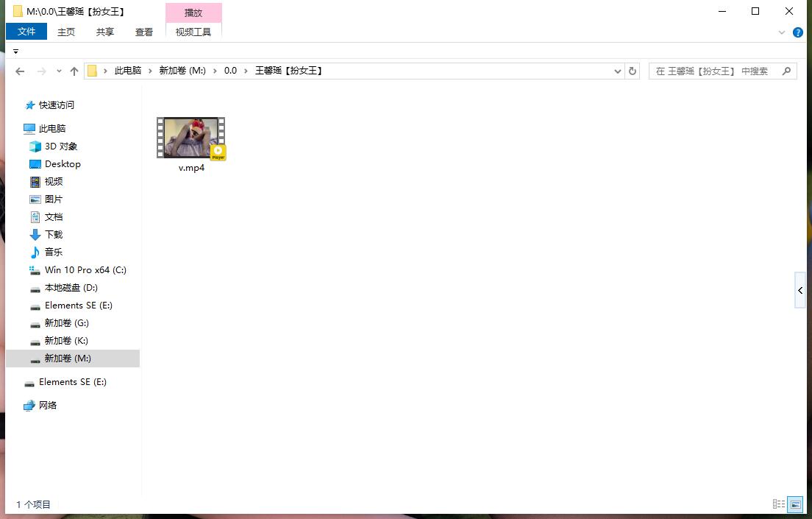812x519 pixels.
Task: Open the 文件 menu
Action: (x=26, y=32)
